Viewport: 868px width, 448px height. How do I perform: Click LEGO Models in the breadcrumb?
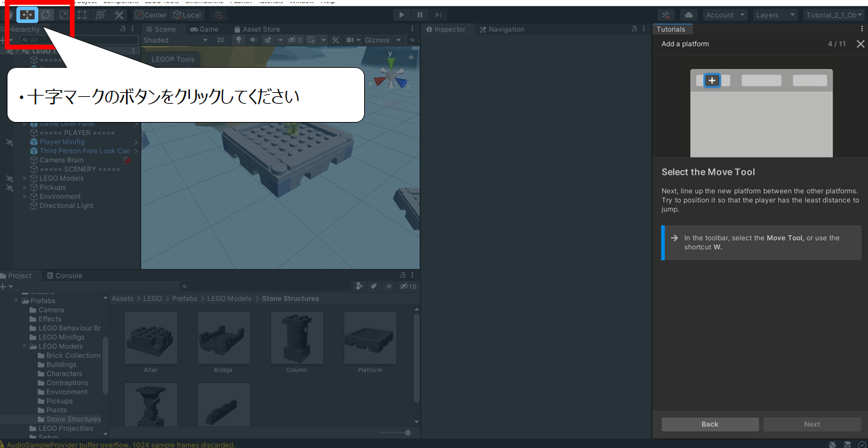(x=229, y=298)
